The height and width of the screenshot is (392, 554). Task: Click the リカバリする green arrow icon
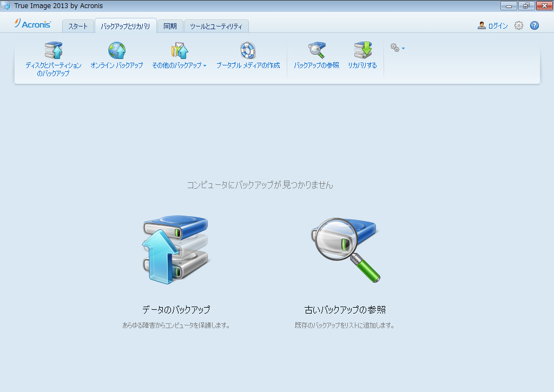click(x=362, y=51)
